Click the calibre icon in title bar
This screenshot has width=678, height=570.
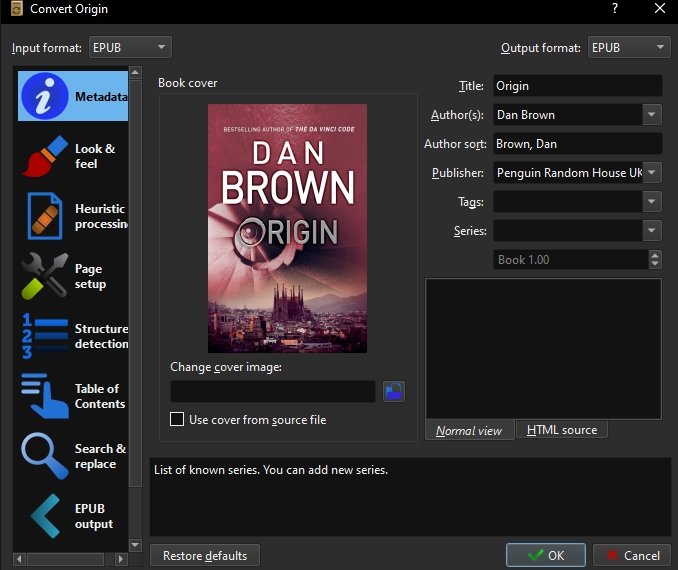pos(16,9)
